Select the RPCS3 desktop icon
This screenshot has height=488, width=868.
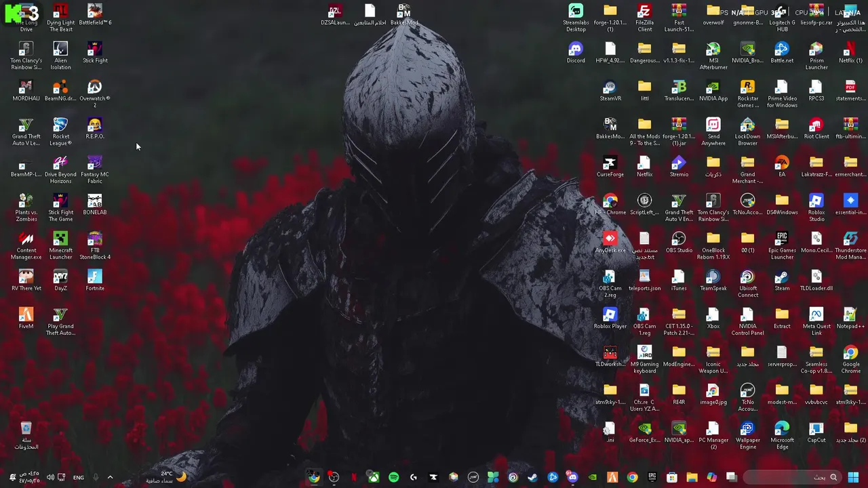click(816, 91)
